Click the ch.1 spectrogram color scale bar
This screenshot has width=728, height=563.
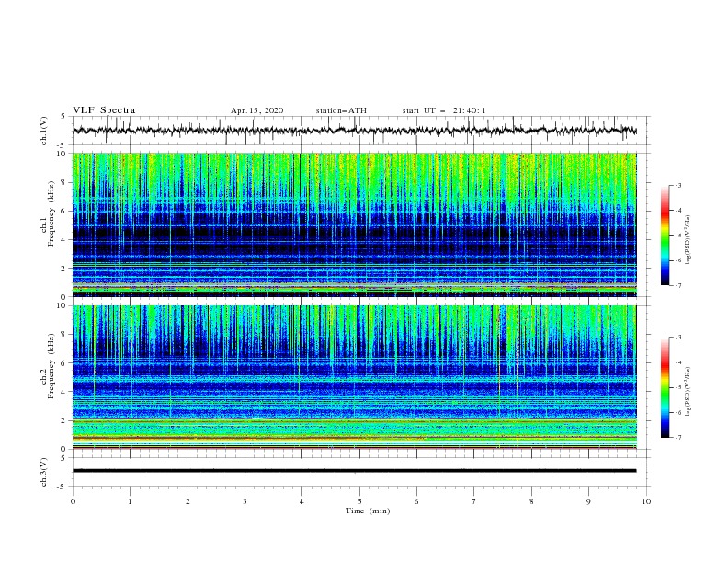point(665,236)
